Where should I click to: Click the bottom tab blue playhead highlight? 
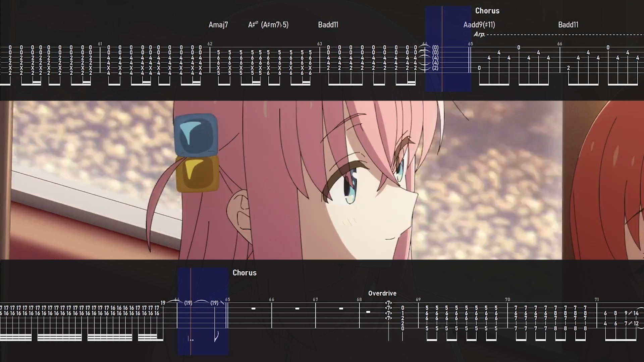(203, 311)
